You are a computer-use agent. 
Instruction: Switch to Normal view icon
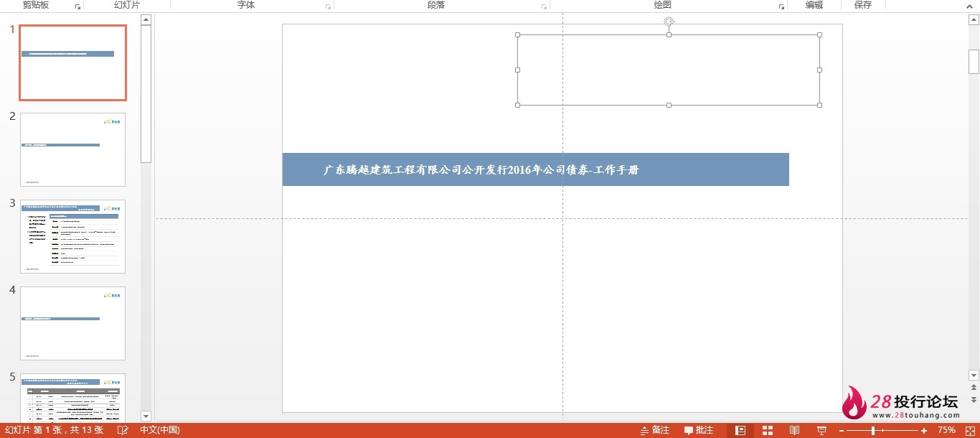click(x=740, y=430)
